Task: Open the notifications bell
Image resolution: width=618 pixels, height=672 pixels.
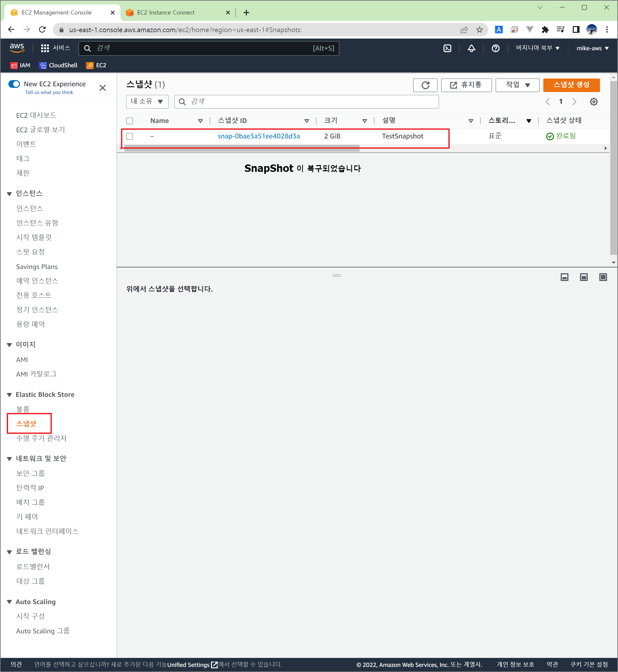Action: (x=471, y=48)
